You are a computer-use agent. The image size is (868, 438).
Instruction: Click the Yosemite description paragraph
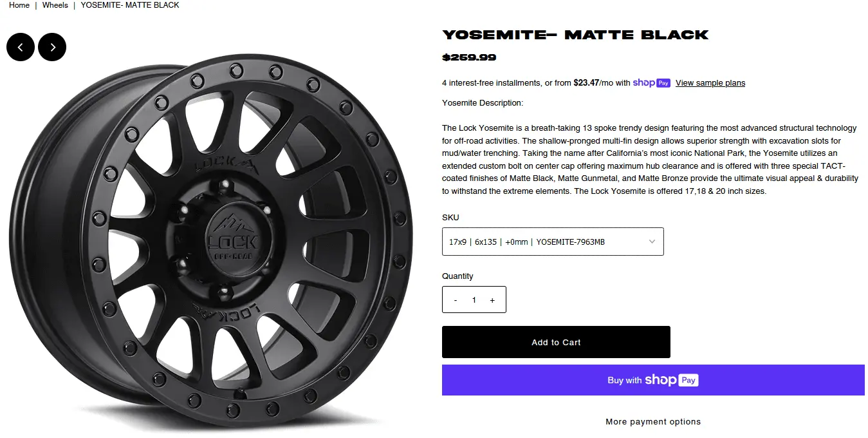[x=650, y=160]
